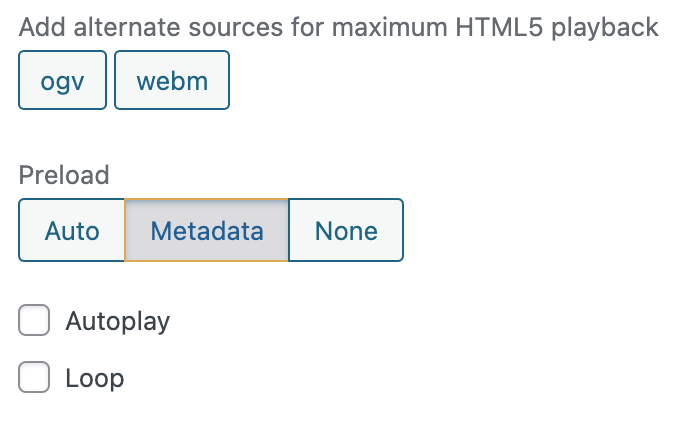Set Preload to Auto
The image size is (682, 430).
click(72, 231)
